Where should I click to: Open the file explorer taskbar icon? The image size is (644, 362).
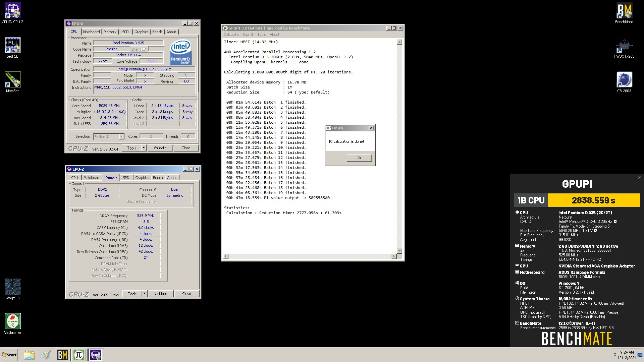click(29, 355)
